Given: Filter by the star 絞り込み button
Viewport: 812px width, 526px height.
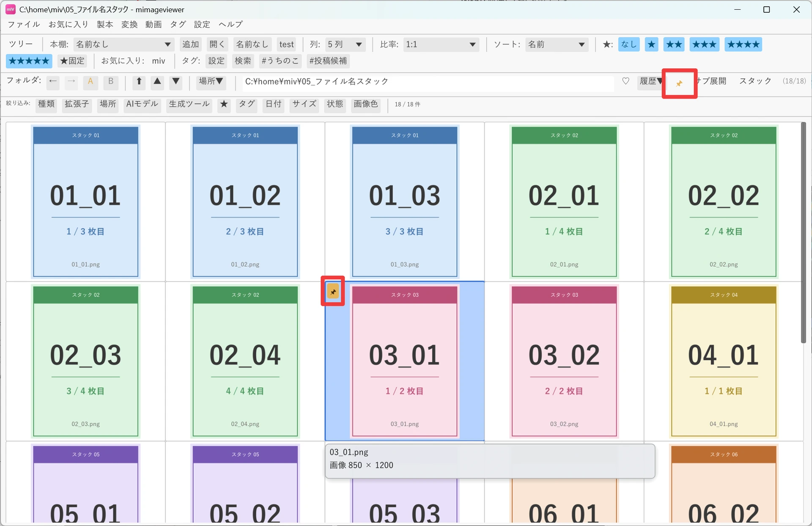Looking at the screenshot, I should [224, 104].
